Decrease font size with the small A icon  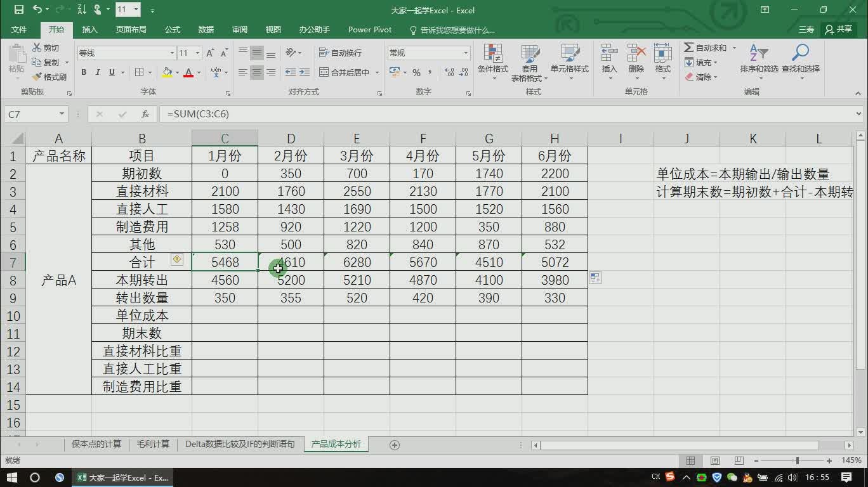point(225,53)
